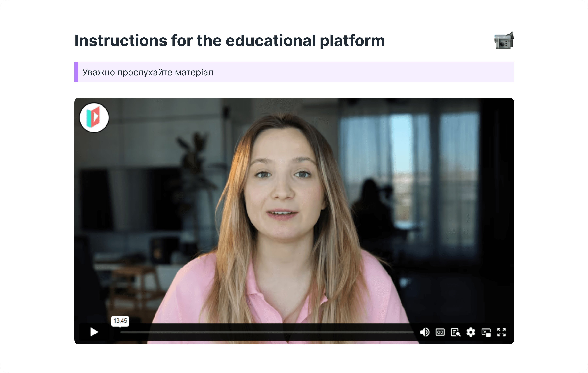Click the 13:45 timestamp tooltip
This screenshot has height=373, width=588.
[120, 321]
